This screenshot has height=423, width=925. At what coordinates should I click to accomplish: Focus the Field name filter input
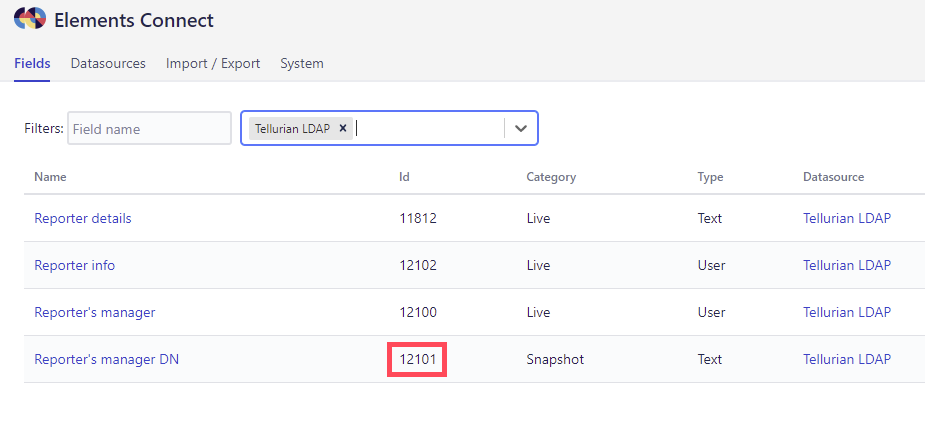click(149, 128)
